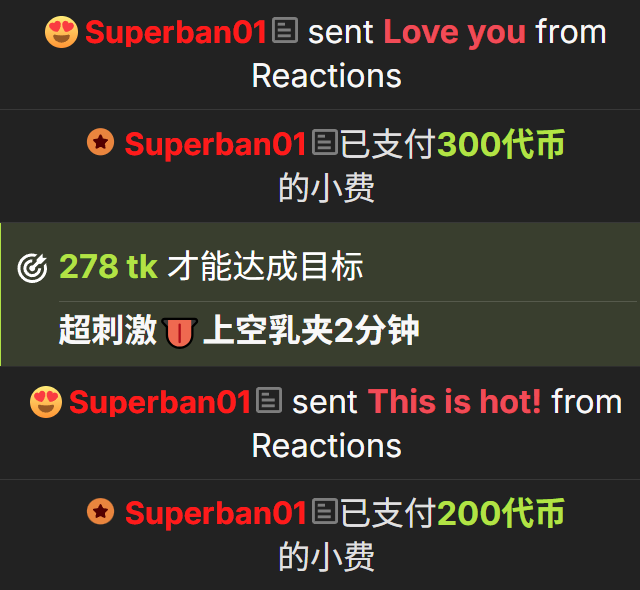Viewport: 640px width, 590px height.
Task: Select username Superban01 on the 300 token tip
Action: point(216,144)
